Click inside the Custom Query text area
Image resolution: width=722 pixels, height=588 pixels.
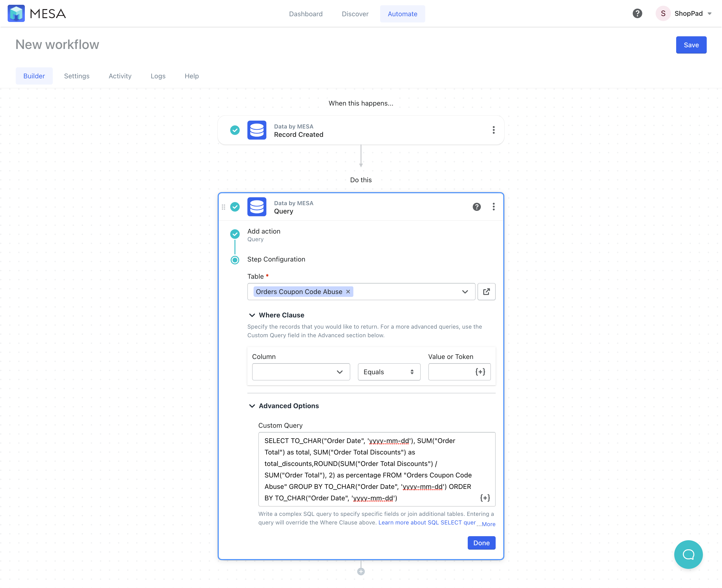tap(377, 469)
